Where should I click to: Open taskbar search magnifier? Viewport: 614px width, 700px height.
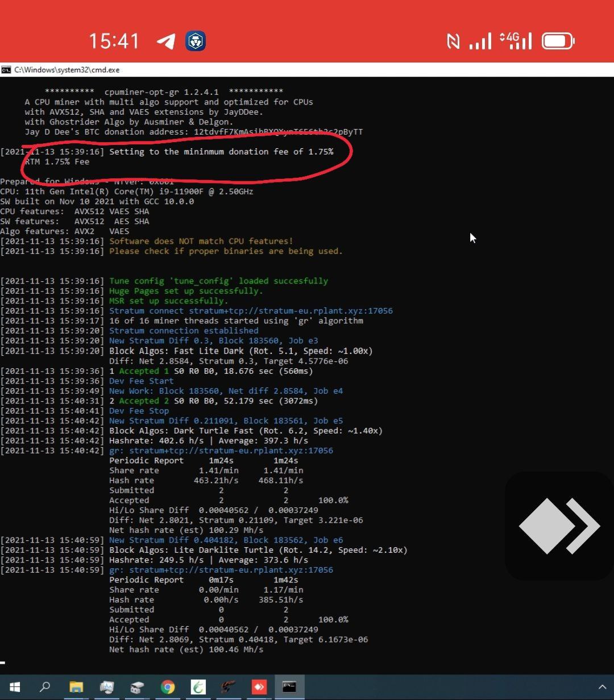point(45,687)
